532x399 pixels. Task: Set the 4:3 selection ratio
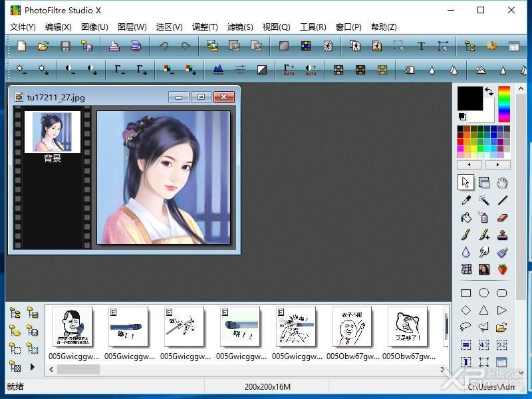click(x=484, y=345)
